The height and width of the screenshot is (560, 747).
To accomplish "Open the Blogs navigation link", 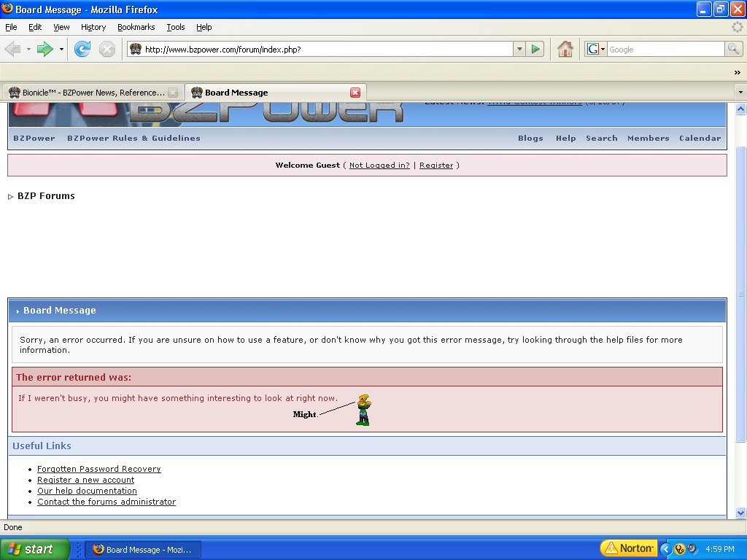I will pyautogui.click(x=531, y=138).
